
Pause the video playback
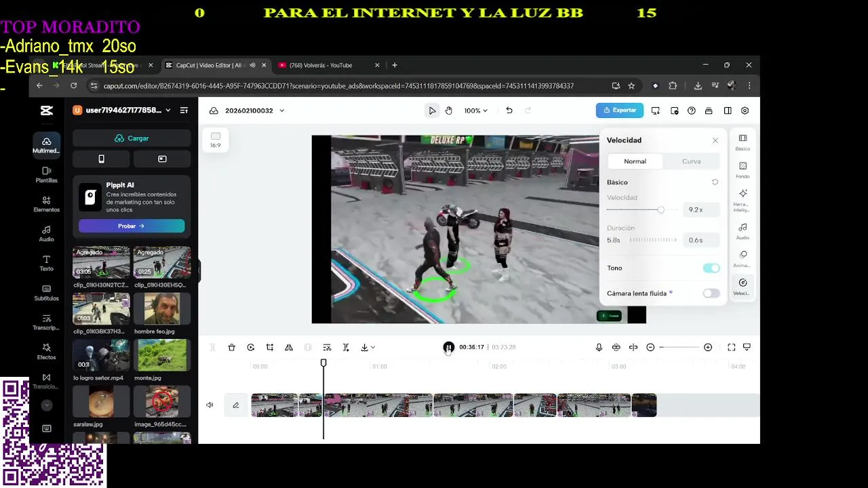coord(448,347)
